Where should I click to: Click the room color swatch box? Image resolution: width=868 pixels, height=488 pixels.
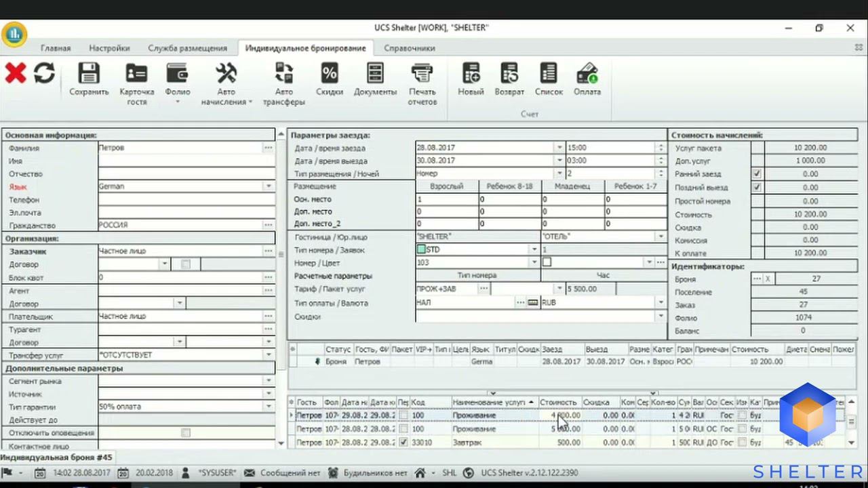click(547, 262)
